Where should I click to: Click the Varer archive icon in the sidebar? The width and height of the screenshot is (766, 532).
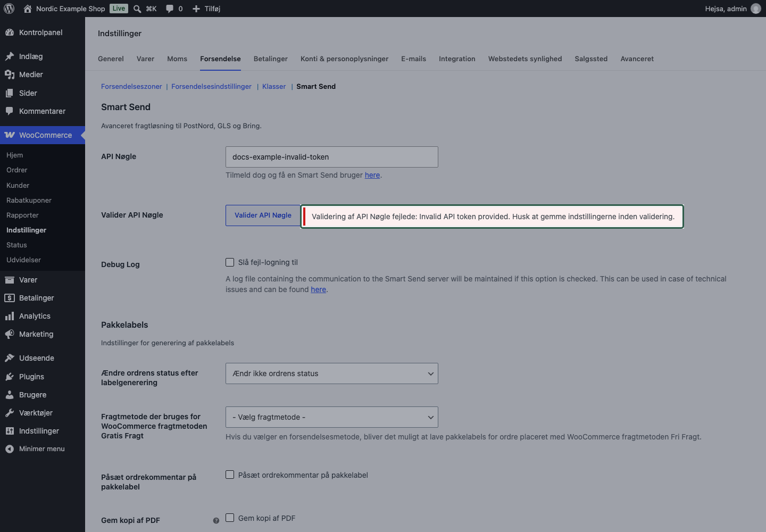pyautogui.click(x=10, y=280)
